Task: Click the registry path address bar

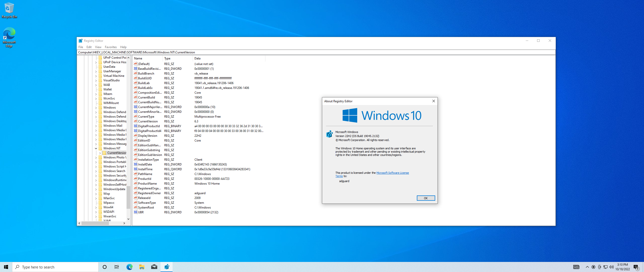Action: pyautogui.click(x=316, y=52)
